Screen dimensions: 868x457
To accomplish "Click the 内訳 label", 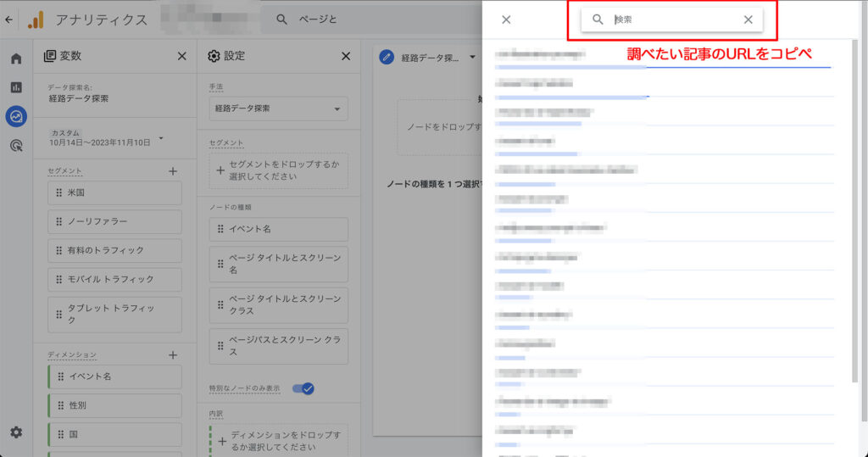I will [x=216, y=414].
